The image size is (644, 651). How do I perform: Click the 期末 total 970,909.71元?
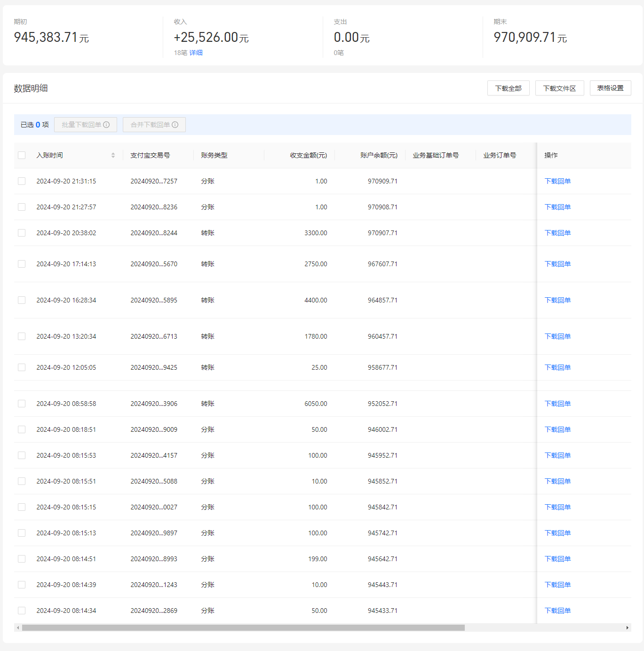pos(530,37)
